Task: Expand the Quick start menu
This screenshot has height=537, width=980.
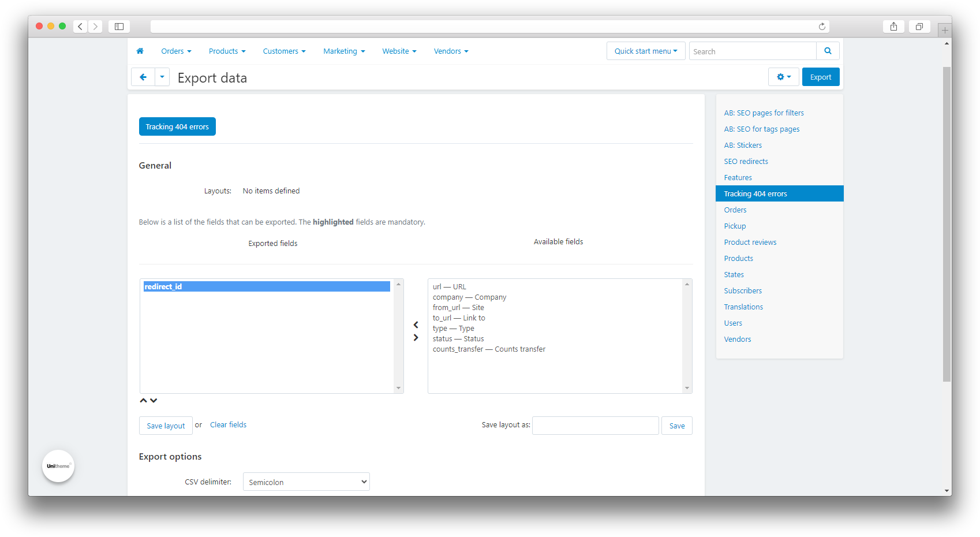Action: pyautogui.click(x=645, y=51)
